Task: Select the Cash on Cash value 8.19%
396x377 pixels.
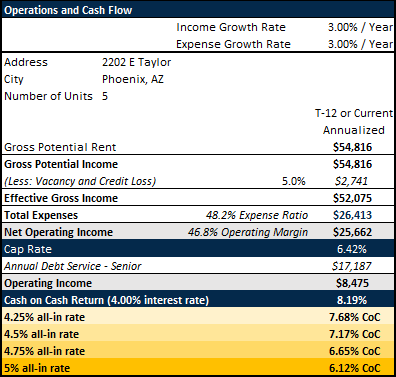Action: (352, 300)
